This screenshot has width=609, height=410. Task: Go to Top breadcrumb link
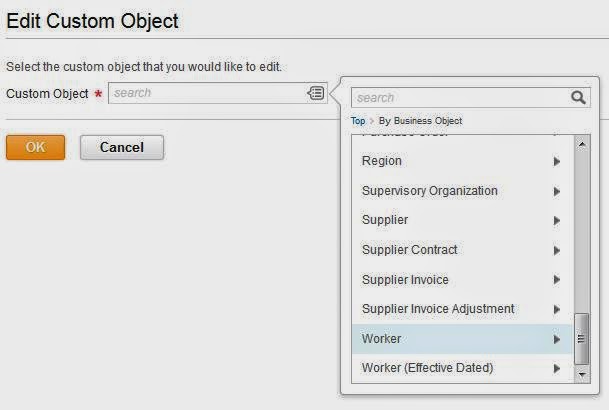(358, 121)
